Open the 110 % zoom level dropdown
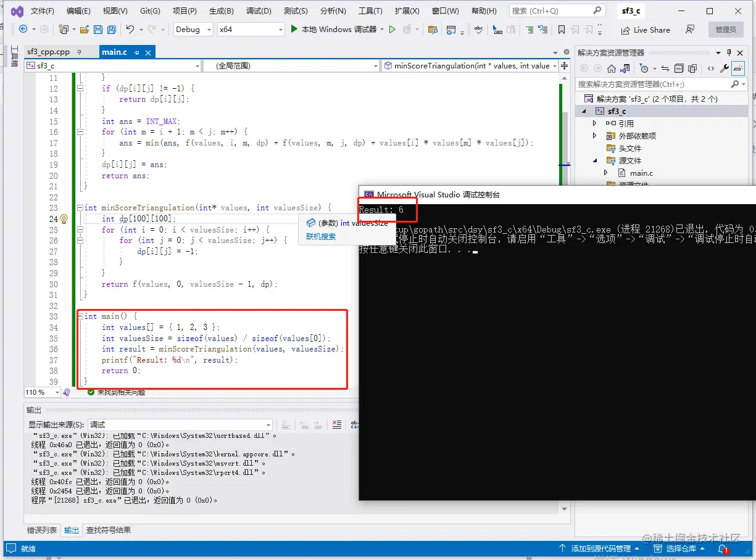This screenshot has width=756, height=560. (43, 392)
